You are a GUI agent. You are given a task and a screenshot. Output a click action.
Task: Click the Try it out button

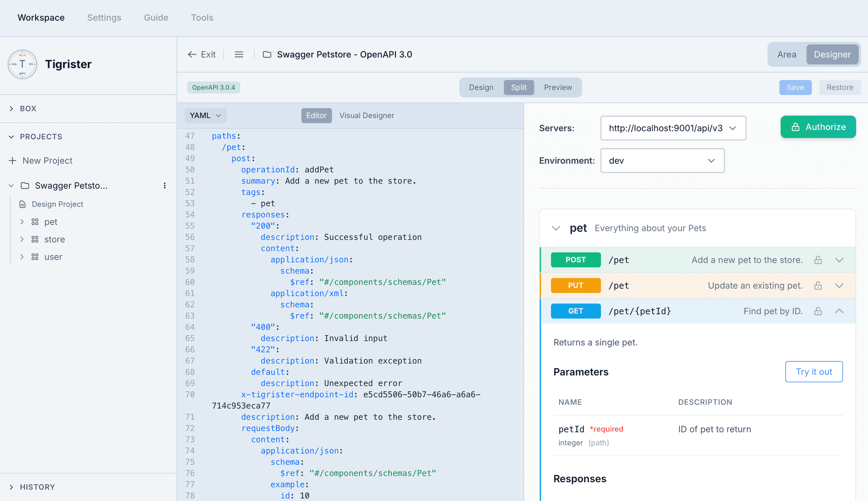coord(814,372)
